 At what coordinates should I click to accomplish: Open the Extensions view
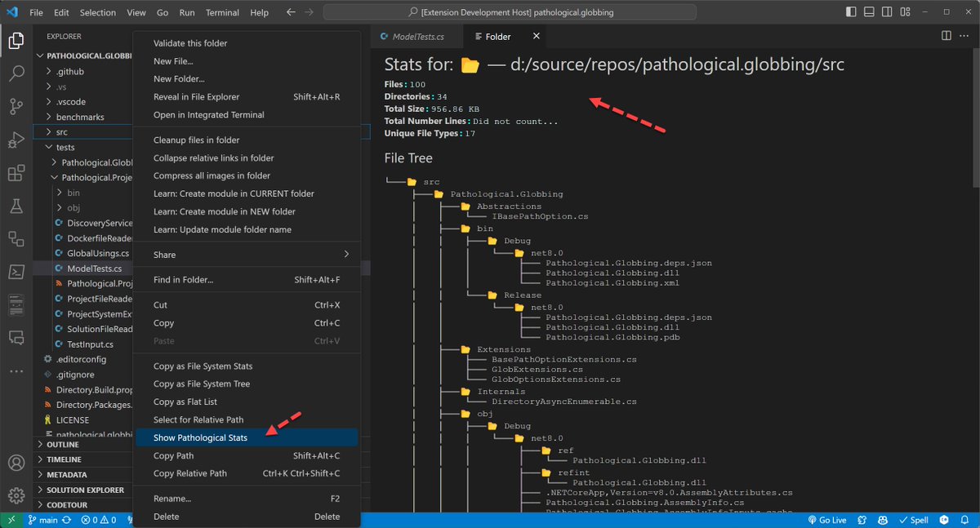pyautogui.click(x=16, y=173)
